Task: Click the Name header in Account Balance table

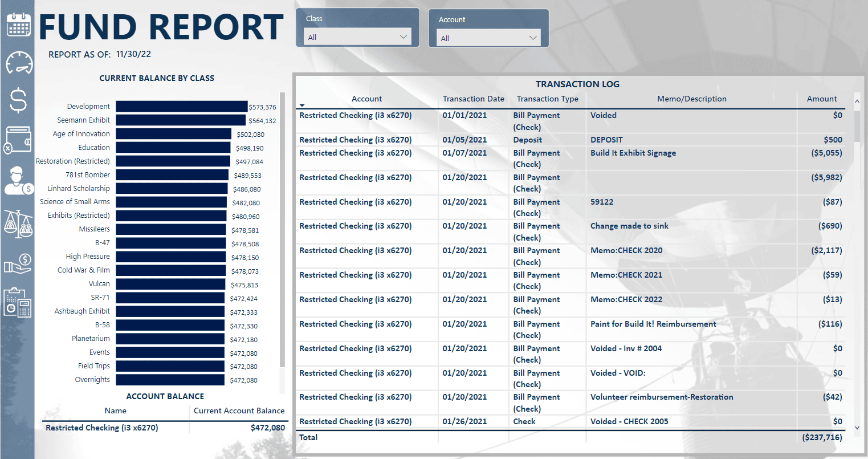Action: [x=116, y=411]
